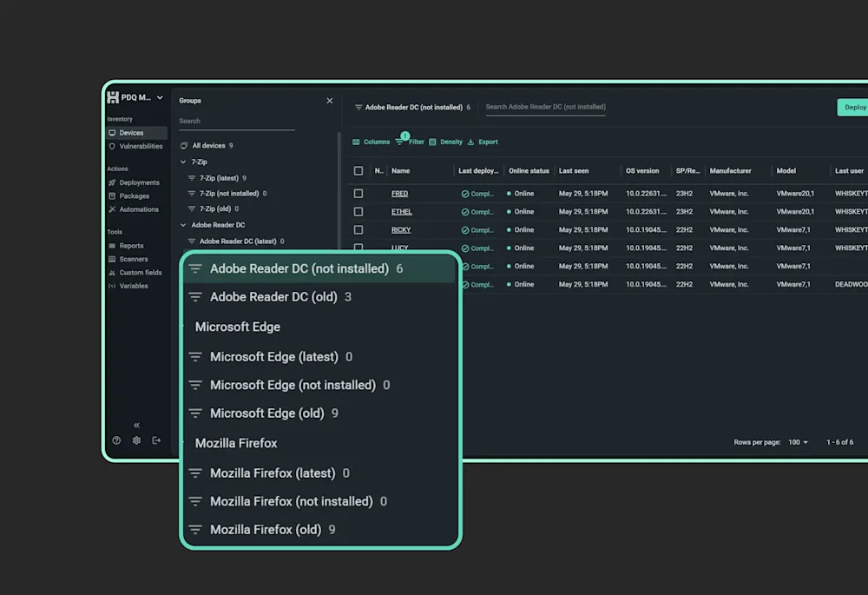The width and height of the screenshot is (868, 595).
Task: Click the Variables icon in the sidebar
Action: pyautogui.click(x=112, y=286)
